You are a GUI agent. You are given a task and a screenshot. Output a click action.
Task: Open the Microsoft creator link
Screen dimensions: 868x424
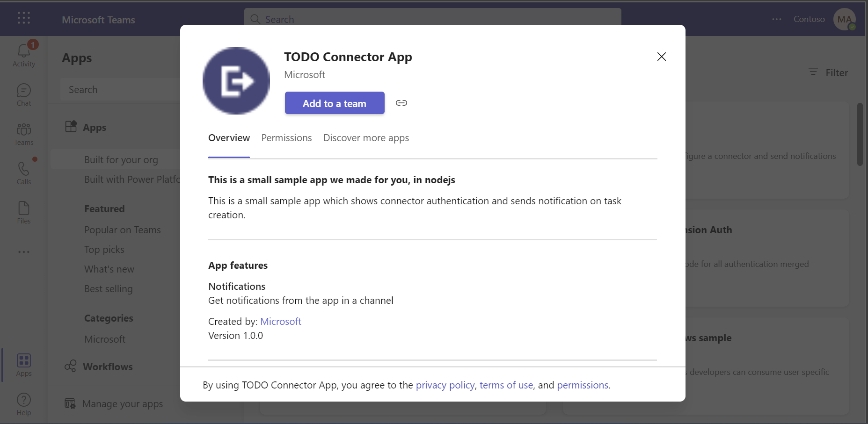pyautogui.click(x=281, y=322)
